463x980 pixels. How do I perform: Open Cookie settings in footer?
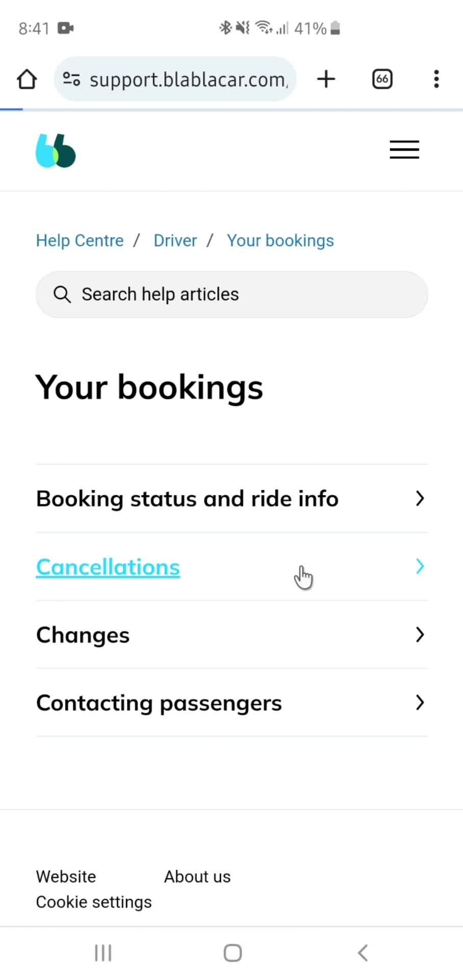(x=94, y=902)
